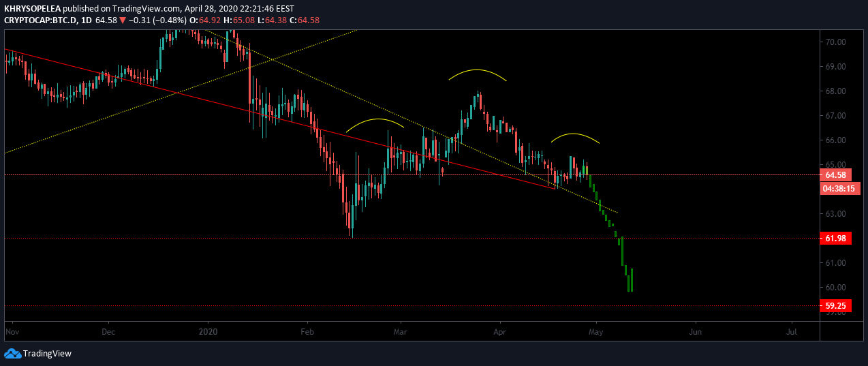This screenshot has width=868, height=366.
Task: Click the 69.00 price axis value
Action: [835, 66]
